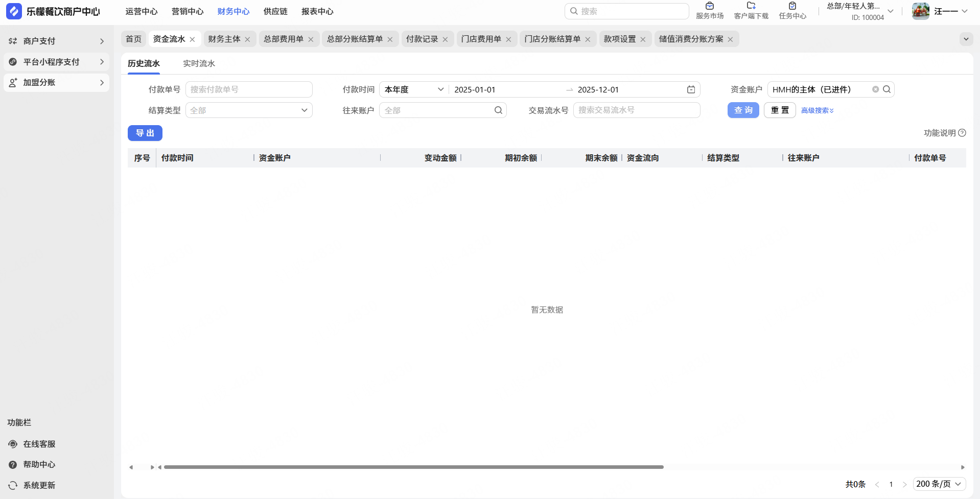Open the 总部/年轻人第... organization switcher

click(x=859, y=11)
